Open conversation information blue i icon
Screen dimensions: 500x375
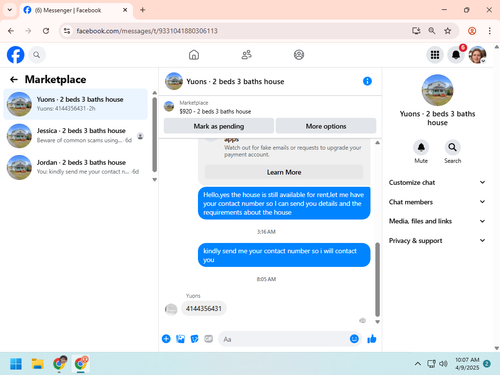367,81
